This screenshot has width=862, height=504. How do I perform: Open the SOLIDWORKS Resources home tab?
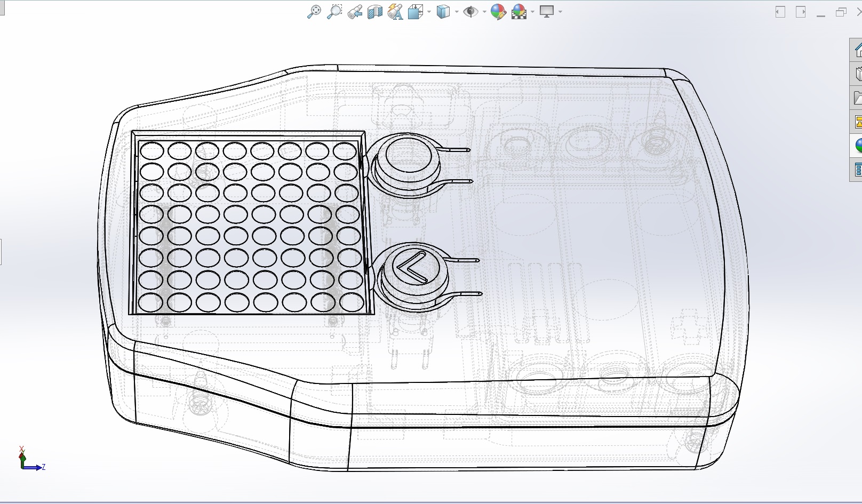858,50
